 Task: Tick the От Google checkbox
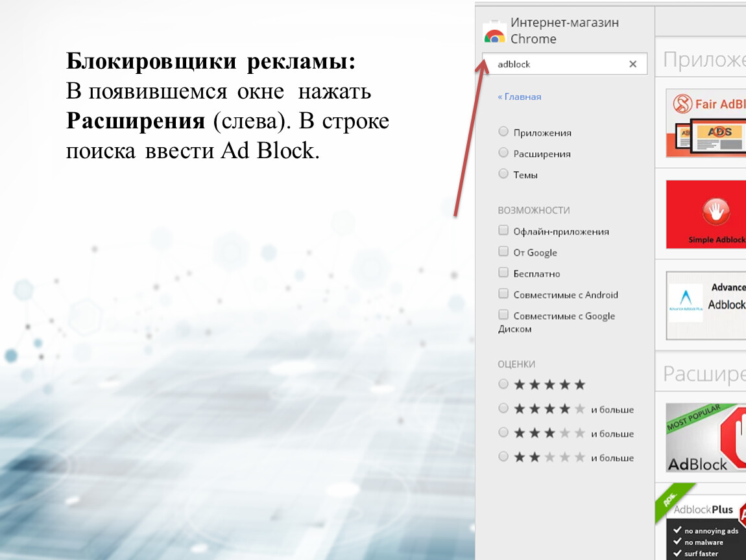pyautogui.click(x=503, y=251)
